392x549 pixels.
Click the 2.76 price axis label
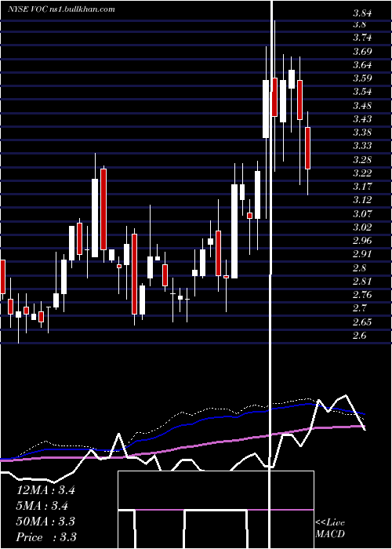(x=362, y=295)
